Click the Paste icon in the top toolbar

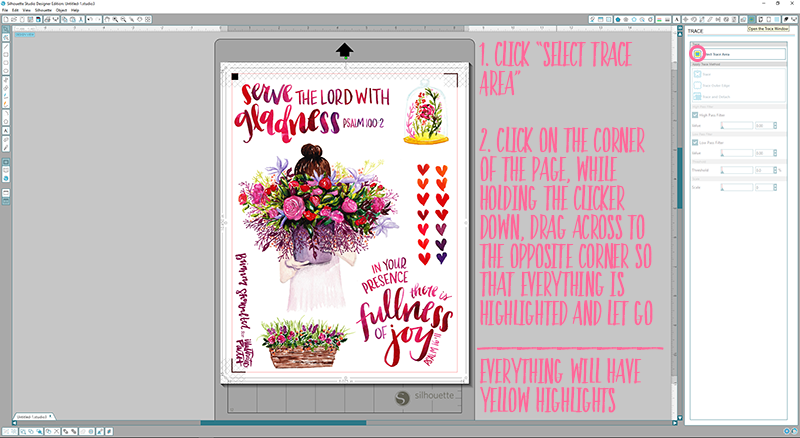coord(72,19)
